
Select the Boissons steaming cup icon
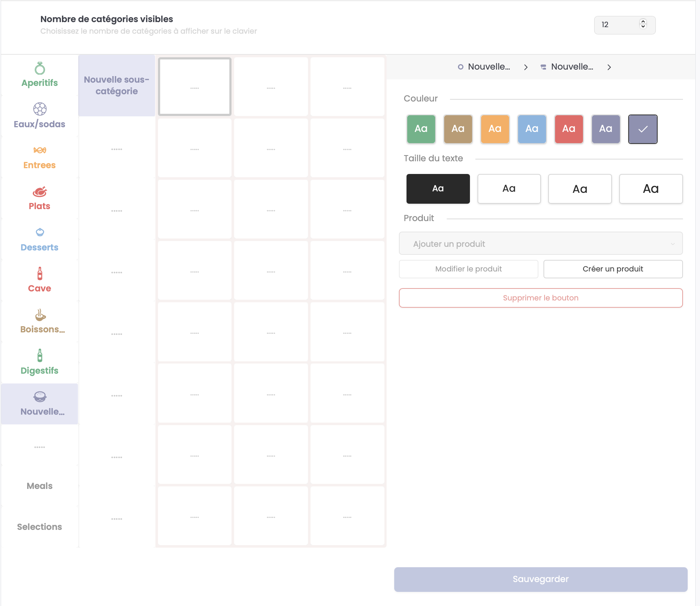tap(40, 315)
